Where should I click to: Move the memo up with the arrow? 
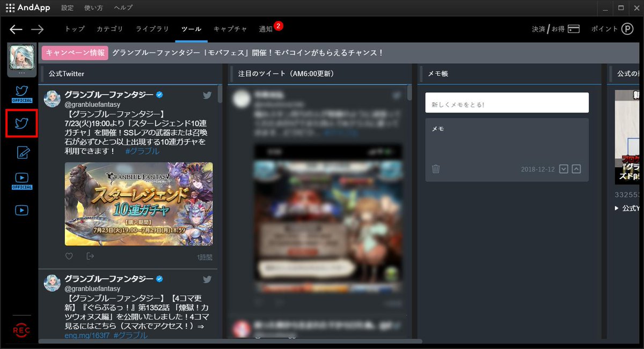pyautogui.click(x=576, y=169)
